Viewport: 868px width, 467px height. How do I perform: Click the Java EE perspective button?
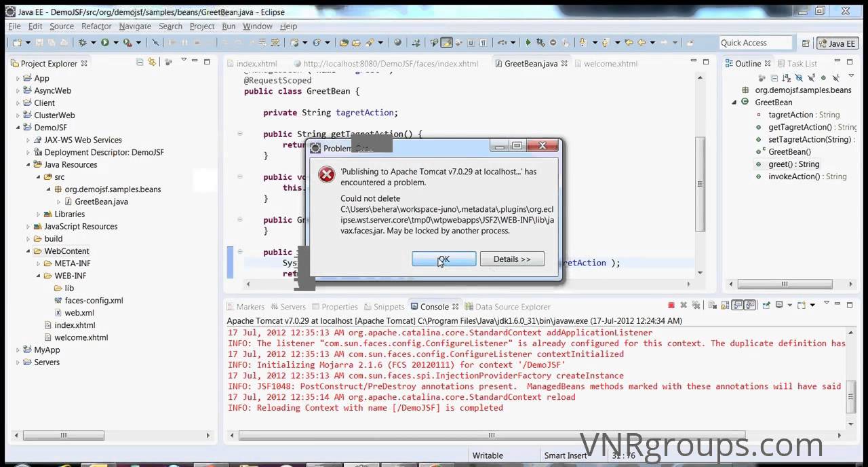[x=839, y=43]
